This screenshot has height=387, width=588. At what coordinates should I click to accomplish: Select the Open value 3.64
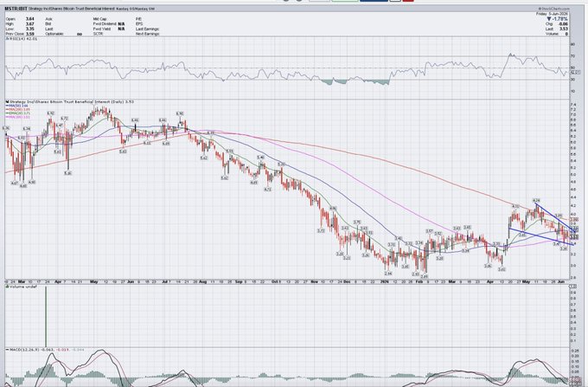pos(30,19)
